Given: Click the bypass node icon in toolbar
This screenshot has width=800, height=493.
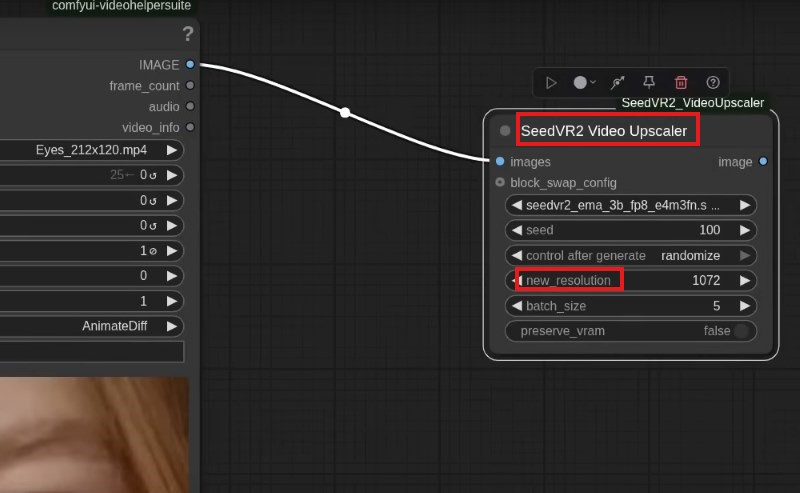Looking at the screenshot, I should click(618, 83).
